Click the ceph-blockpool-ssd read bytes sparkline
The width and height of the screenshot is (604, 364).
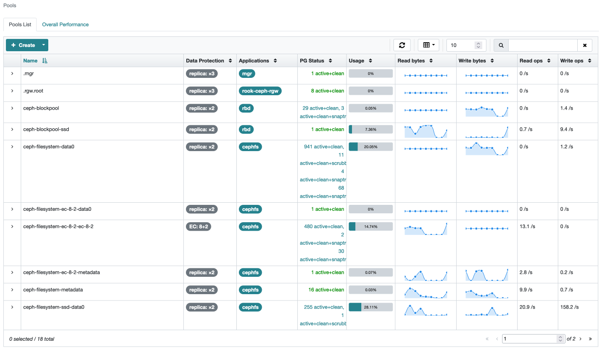426,132
